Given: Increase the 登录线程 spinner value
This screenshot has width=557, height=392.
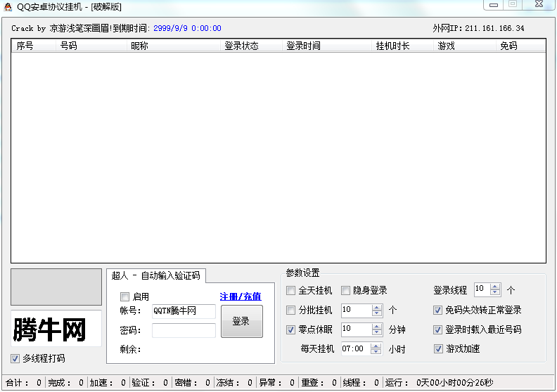Looking at the screenshot, I should tap(495, 286).
